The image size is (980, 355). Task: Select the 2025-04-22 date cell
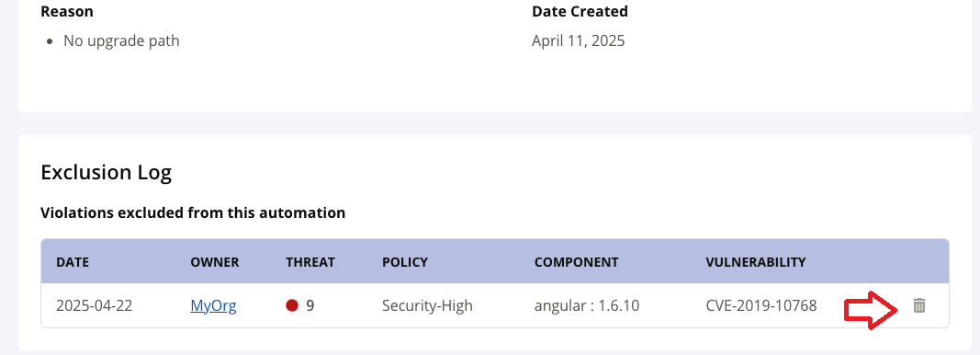(95, 305)
